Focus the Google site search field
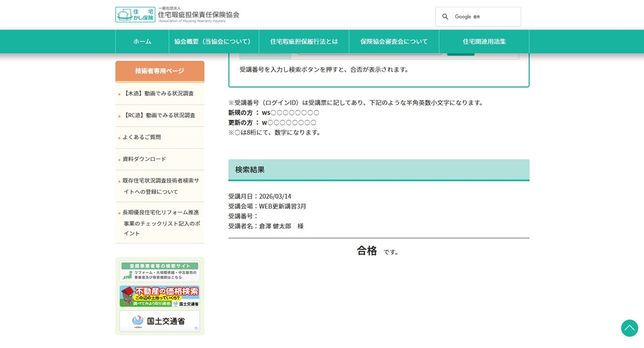Viewport: 644px width, 348px height. [485, 17]
